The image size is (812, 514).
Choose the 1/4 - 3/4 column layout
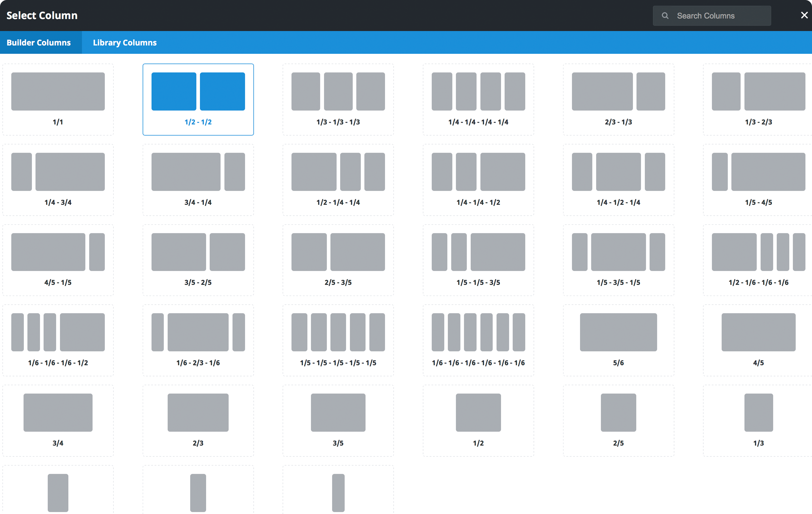coord(58,179)
